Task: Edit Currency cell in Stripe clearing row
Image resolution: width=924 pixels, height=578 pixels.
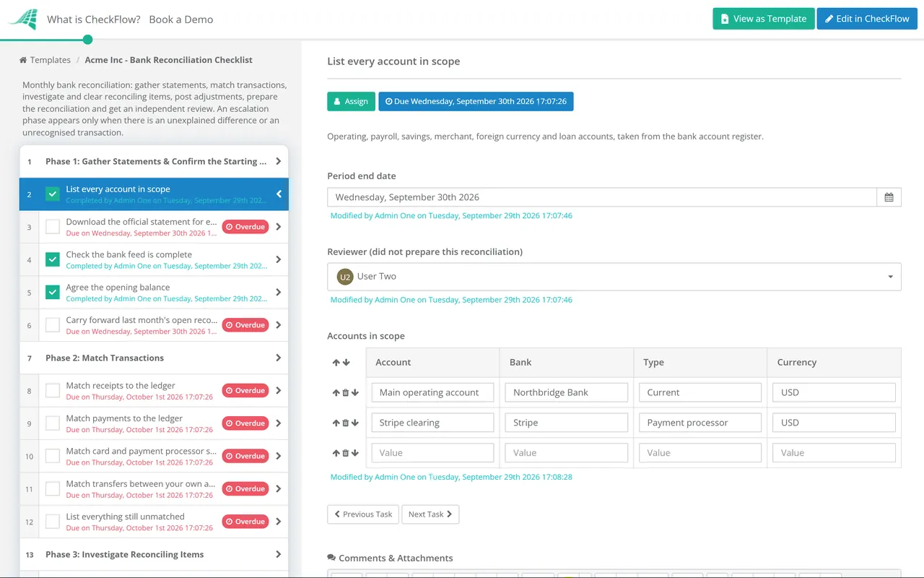Action: (x=834, y=423)
